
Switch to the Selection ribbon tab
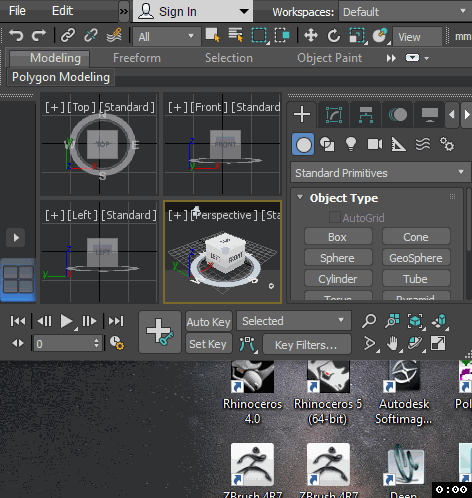229,58
